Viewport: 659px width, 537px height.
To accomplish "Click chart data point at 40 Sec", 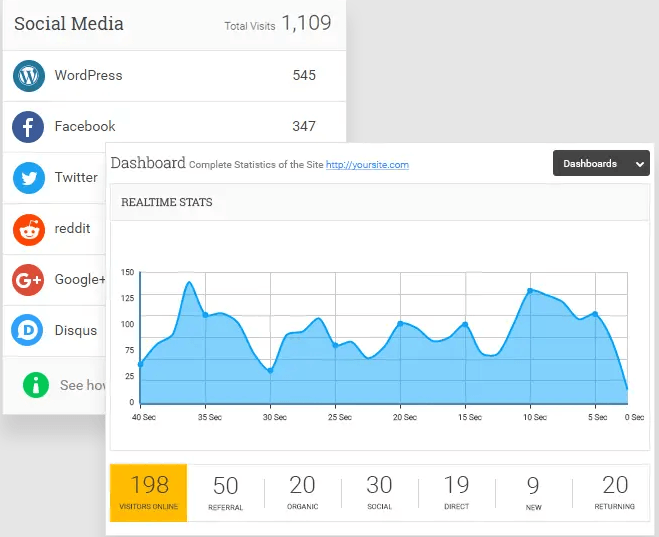I will [140, 364].
